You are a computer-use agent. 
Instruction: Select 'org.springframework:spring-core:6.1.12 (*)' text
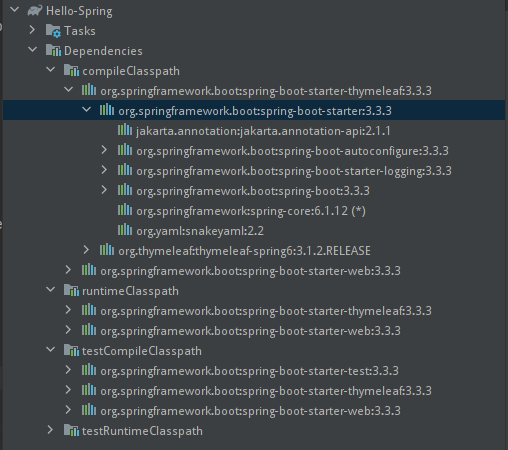[251, 211]
